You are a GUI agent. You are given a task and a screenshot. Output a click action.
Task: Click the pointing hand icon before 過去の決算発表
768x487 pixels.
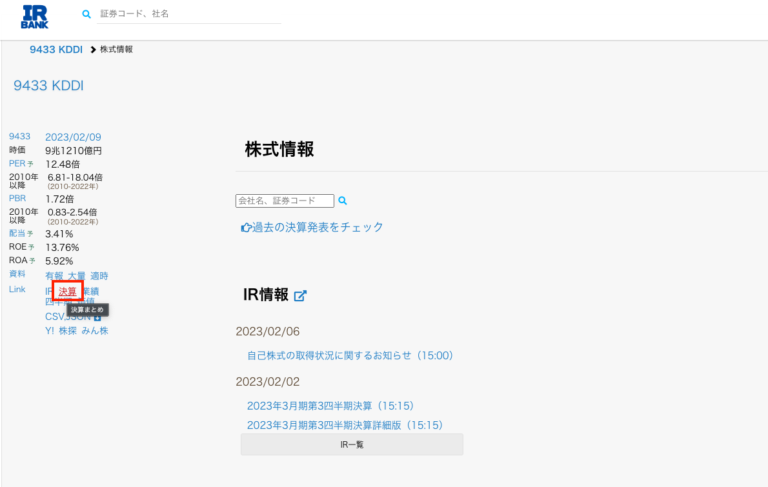pyautogui.click(x=245, y=228)
